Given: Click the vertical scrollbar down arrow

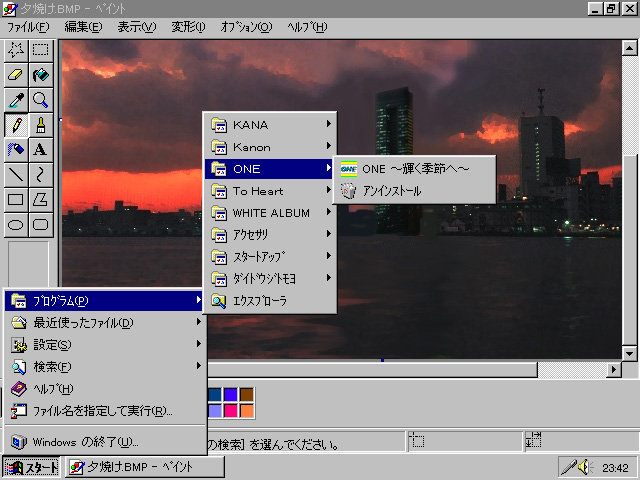Looking at the screenshot, I should [x=629, y=353].
